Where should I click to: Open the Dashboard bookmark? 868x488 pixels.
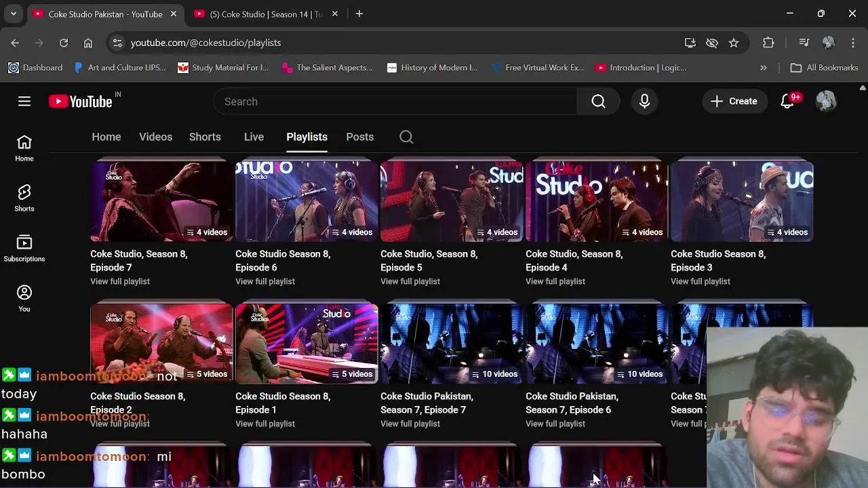coord(35,68)
